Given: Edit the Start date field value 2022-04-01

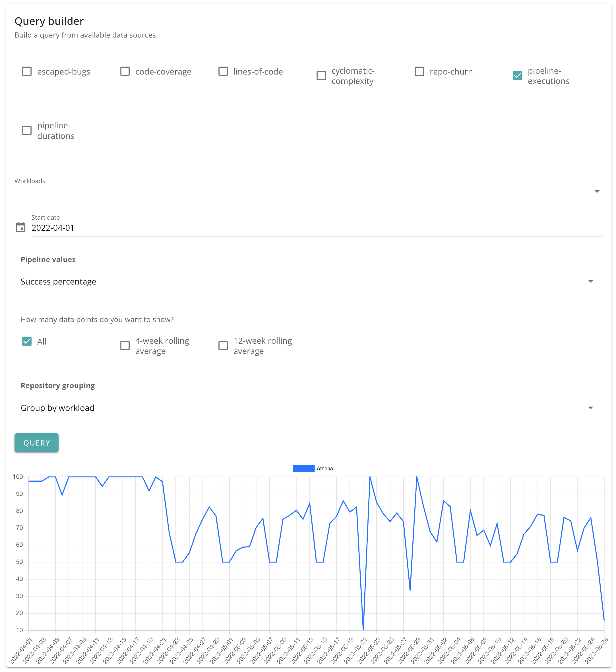Looking at the screenshot, I should click(317, 228).
